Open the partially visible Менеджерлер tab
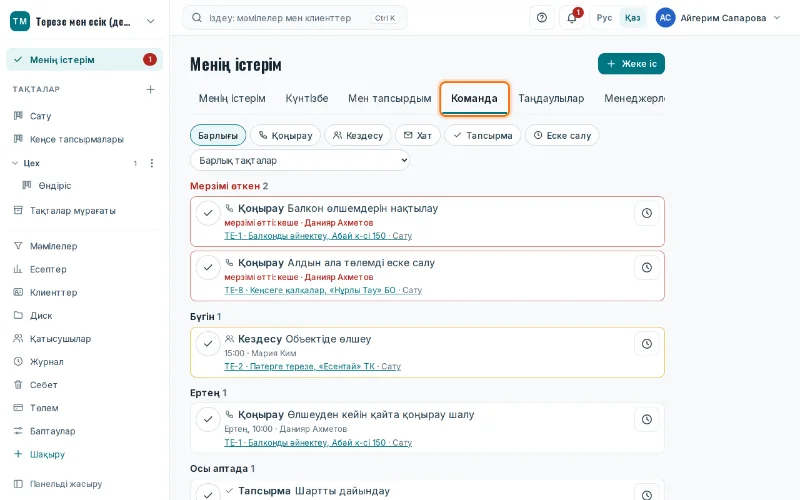This screenshot has width=800, height=500. [634, 98]
